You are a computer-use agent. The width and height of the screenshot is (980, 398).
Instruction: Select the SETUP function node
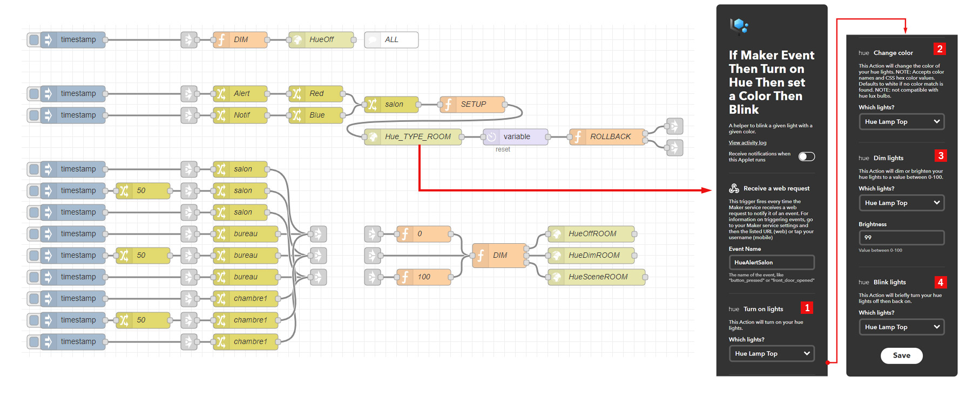(x=473, y=104)
